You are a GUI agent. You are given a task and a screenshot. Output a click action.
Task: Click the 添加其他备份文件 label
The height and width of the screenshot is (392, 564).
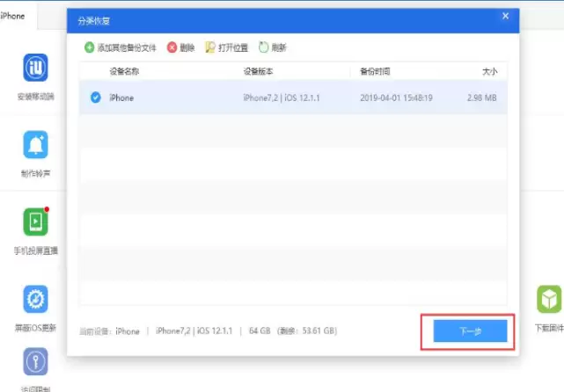point(127,47)
